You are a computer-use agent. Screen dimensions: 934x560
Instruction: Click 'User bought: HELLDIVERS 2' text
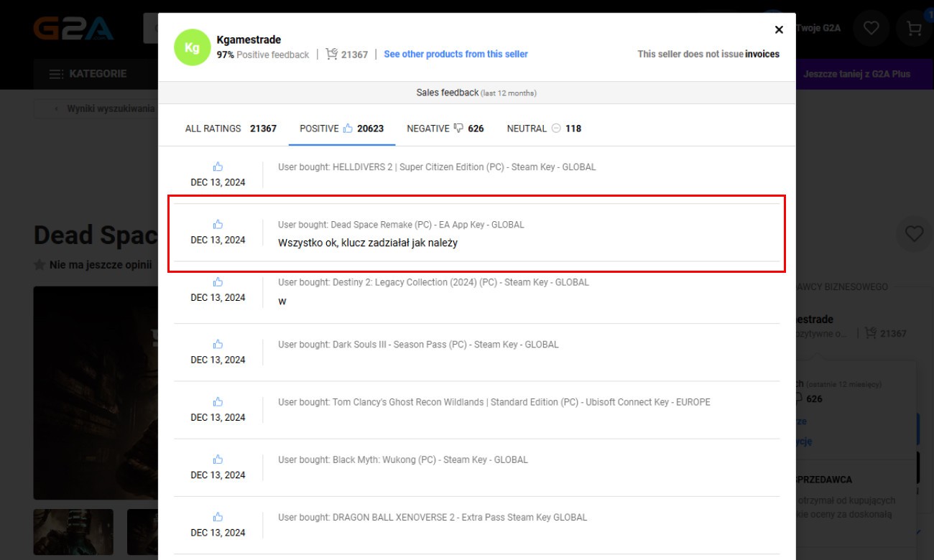pos(437,167)
